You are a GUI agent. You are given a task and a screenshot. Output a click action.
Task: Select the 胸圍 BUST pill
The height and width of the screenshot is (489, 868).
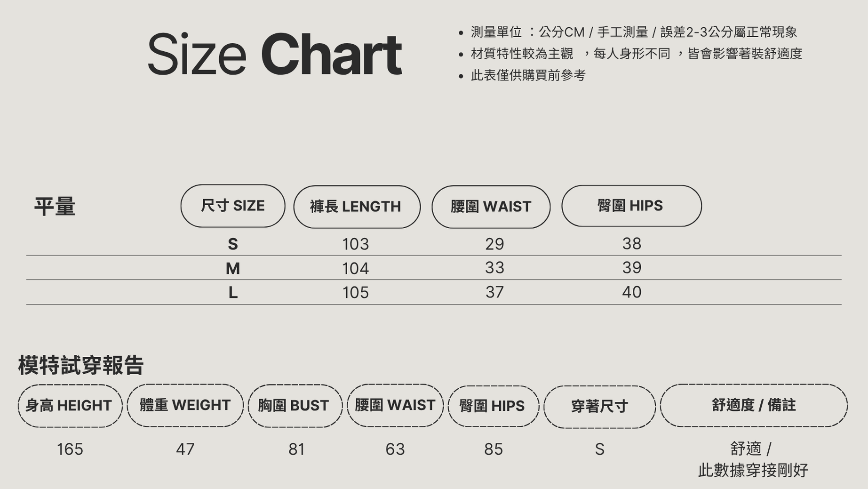pyautogui.click(x=295, y=406)
